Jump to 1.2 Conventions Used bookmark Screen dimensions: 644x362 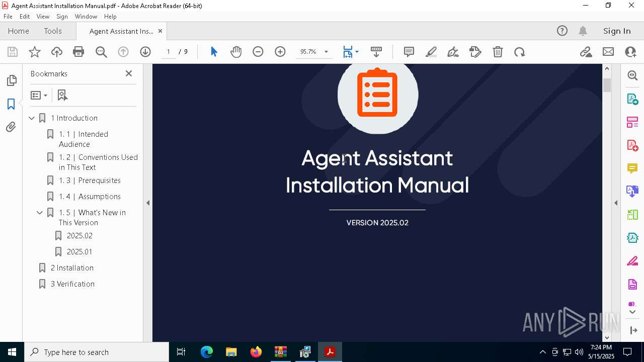click(98, 162)
